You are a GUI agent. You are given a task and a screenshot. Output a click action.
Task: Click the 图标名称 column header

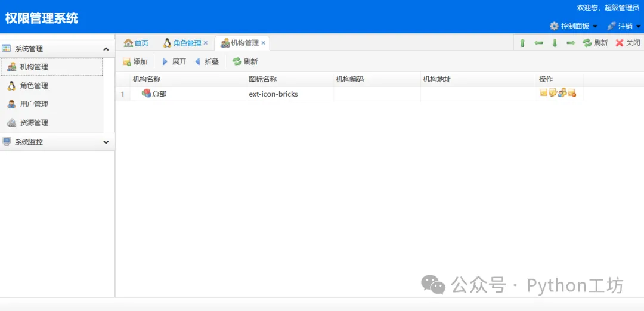[290, 80]
